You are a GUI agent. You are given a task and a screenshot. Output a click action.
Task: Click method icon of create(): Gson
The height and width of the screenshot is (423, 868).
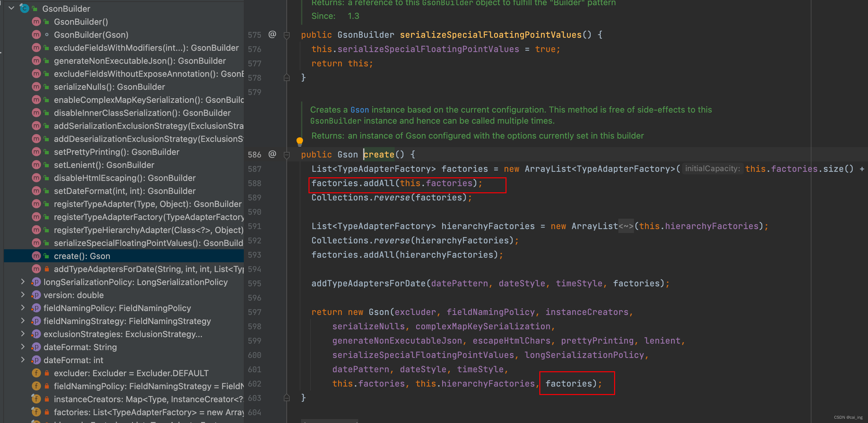click(36, 256)
